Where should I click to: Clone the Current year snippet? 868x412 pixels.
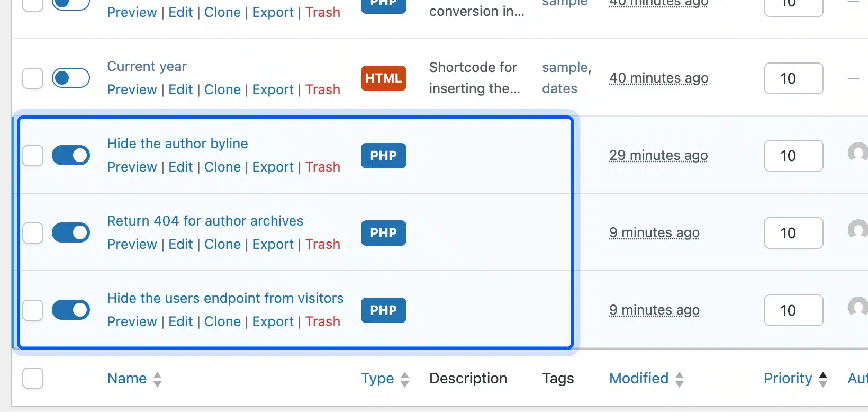point(222,89)
